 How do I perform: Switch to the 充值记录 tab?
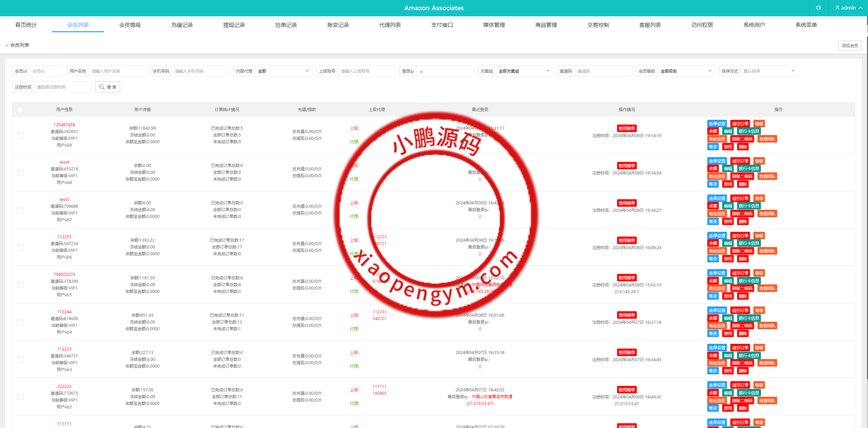(182, 24)
